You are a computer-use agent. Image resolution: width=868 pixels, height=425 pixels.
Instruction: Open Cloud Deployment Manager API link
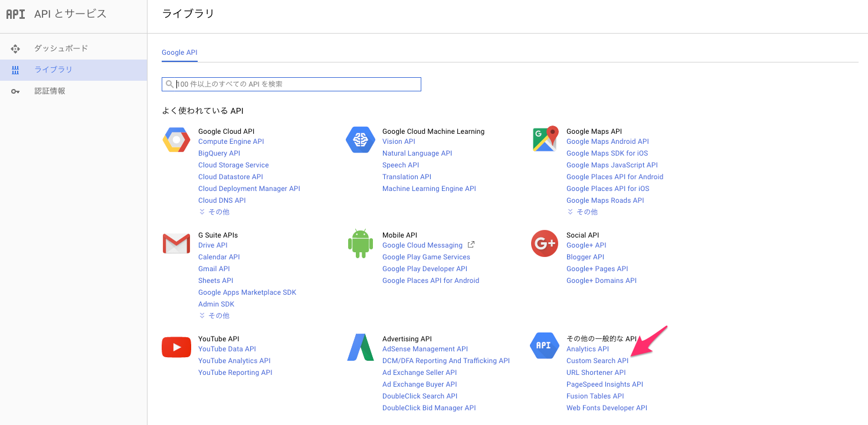tap(249, 189)
